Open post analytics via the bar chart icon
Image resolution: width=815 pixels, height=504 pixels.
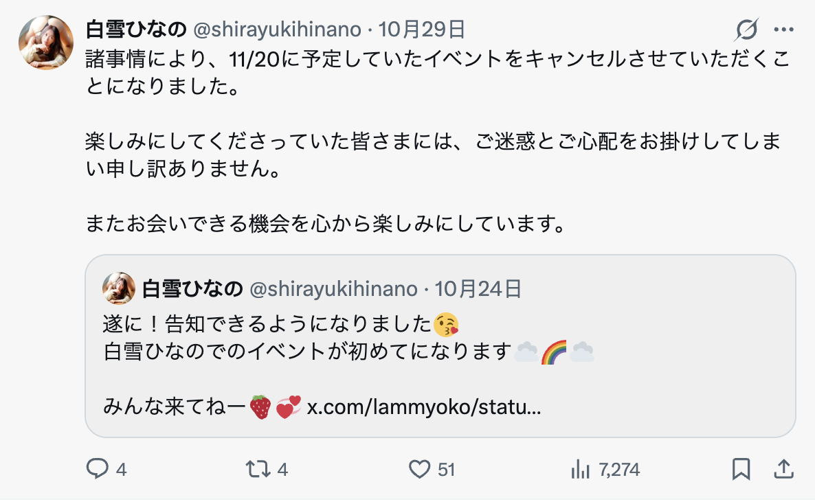(x=581, y=470)
